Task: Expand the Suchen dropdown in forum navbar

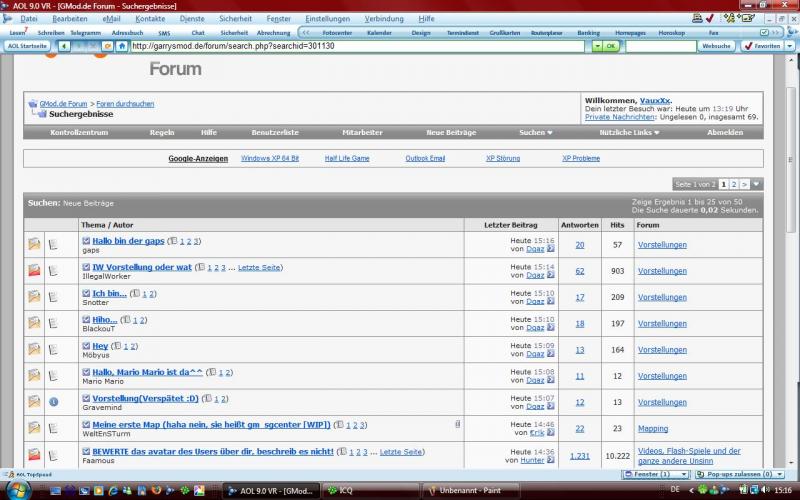Action: pyautogui.click(x=536, y=132)
